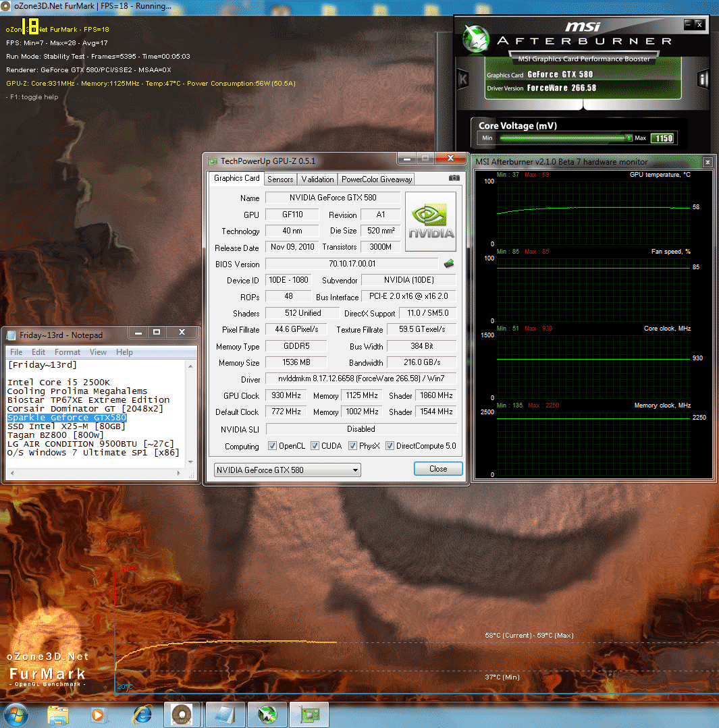Viewport: 719px width, 728px height.
Task: Click the Core clock graph in monitor
Action: (593, 366)
